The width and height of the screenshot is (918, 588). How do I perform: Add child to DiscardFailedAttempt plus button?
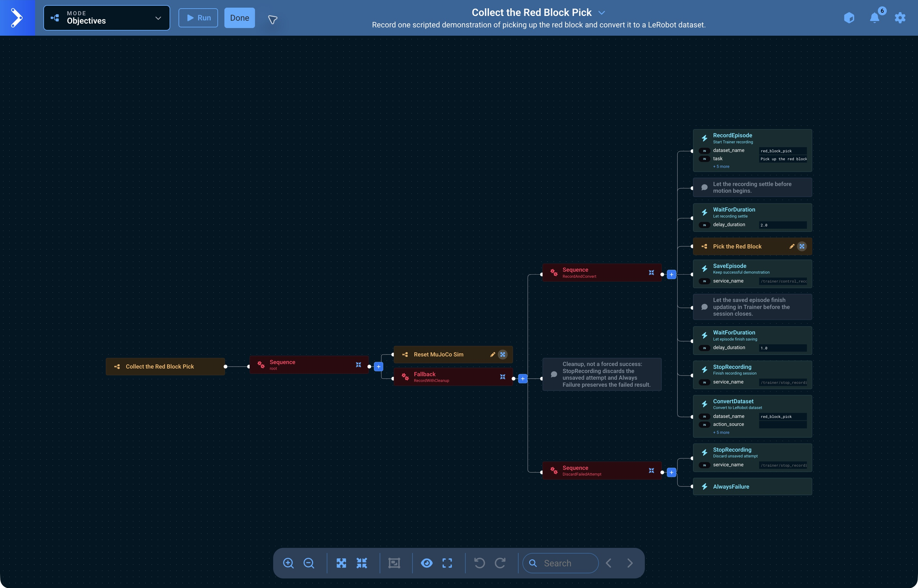[672, 473]
